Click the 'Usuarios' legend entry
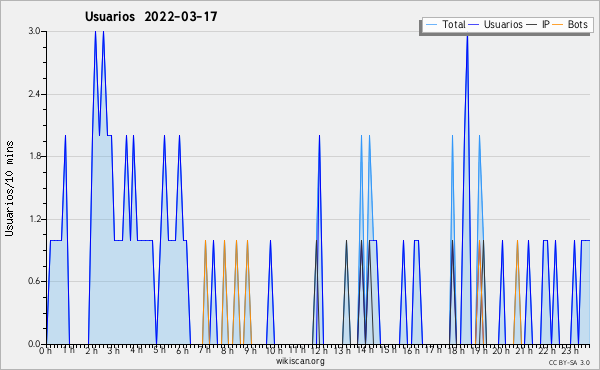 503,24
